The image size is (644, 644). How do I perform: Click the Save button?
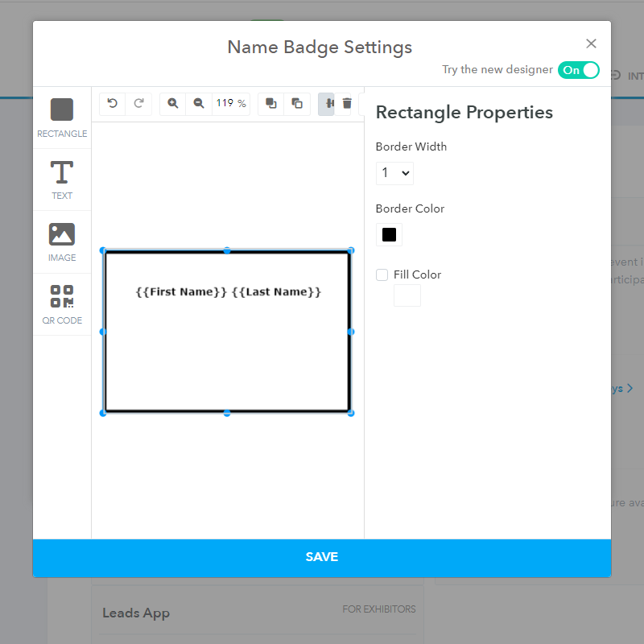click(x=322, y=557)
